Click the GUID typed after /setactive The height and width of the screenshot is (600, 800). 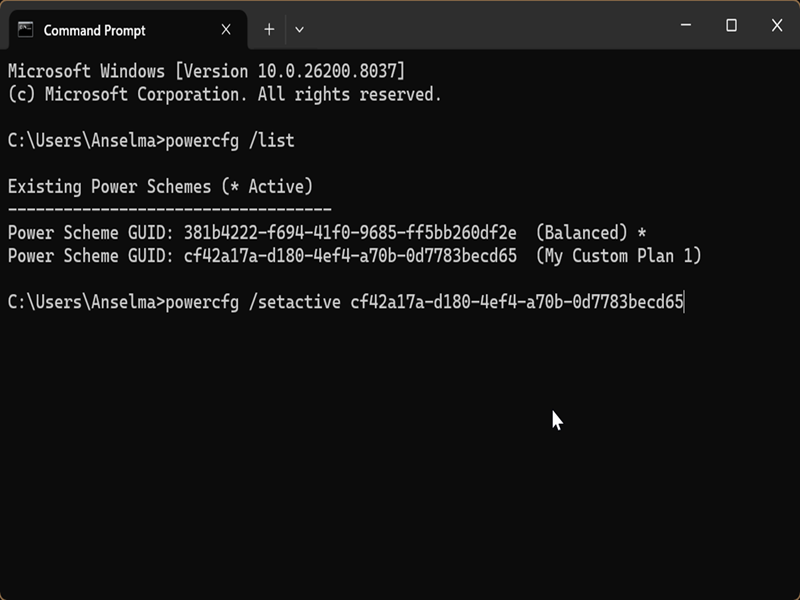(516, 302)
